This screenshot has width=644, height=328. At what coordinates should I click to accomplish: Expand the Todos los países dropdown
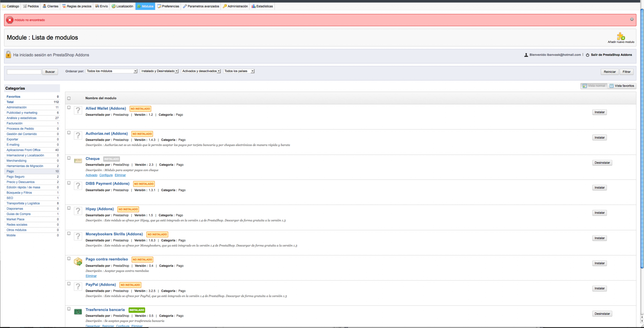[x=239, y=71]
